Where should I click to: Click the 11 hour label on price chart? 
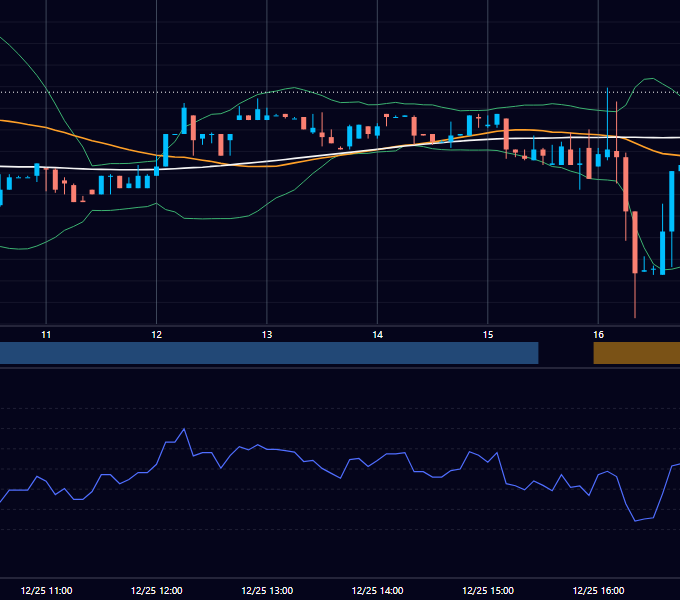pos(46,335)
